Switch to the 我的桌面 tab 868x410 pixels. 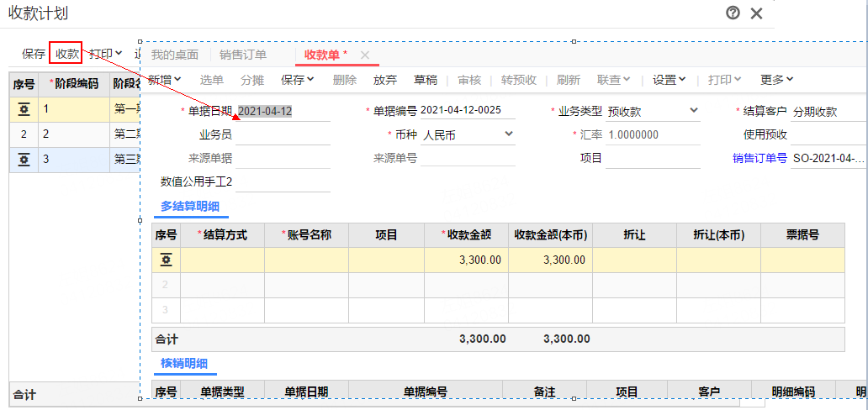pyautogui.click(x=175, y=55)
